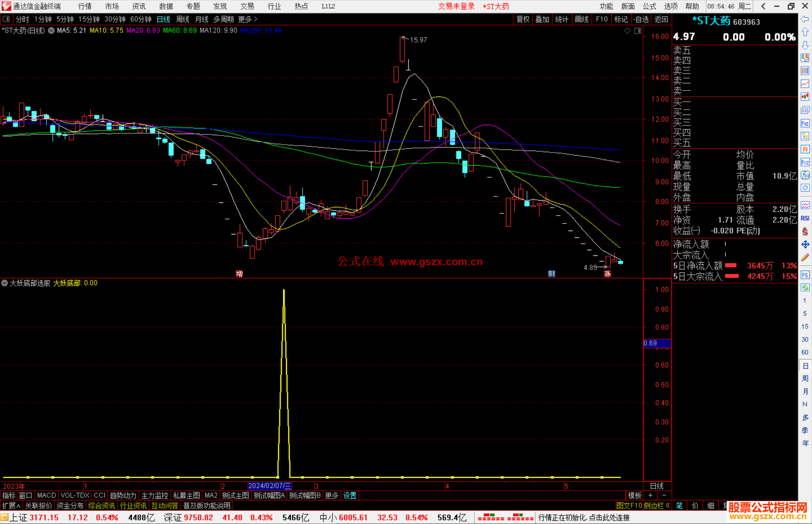Expand the 更多 period options
The width and height of the screenshot is (812, 524).
(x=248, y=19)
